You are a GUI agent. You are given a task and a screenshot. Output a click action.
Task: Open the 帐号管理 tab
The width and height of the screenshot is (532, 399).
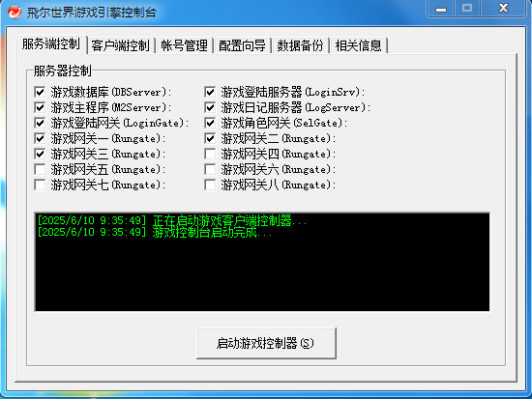tap(184, 45)
